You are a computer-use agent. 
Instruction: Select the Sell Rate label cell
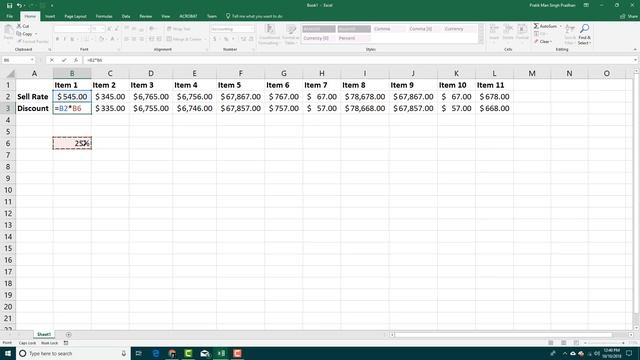click(34, 97)
